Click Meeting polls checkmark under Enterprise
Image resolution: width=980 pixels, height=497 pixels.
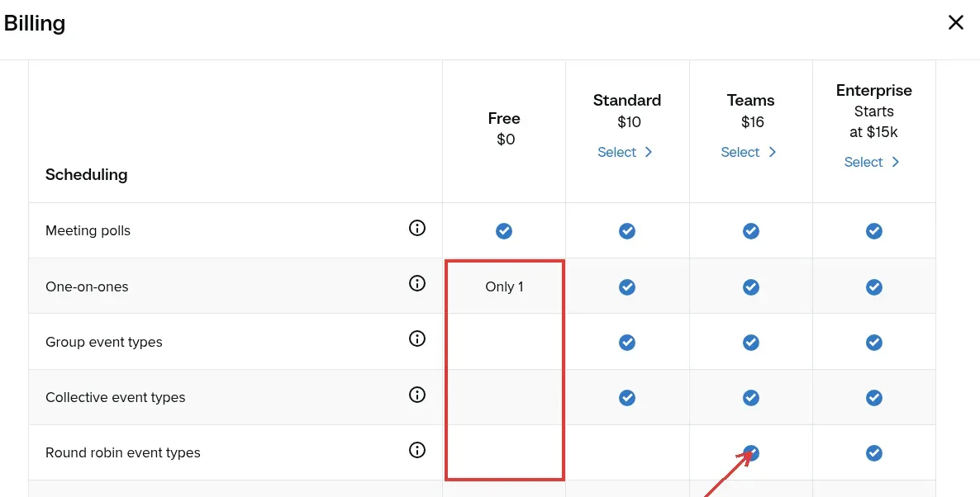click(x=873, y=231)
